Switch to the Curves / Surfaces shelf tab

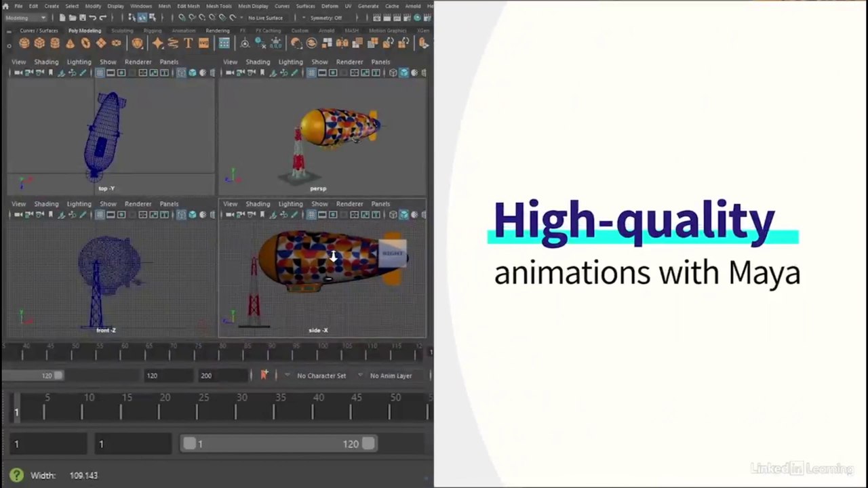[x=39, y=30]
